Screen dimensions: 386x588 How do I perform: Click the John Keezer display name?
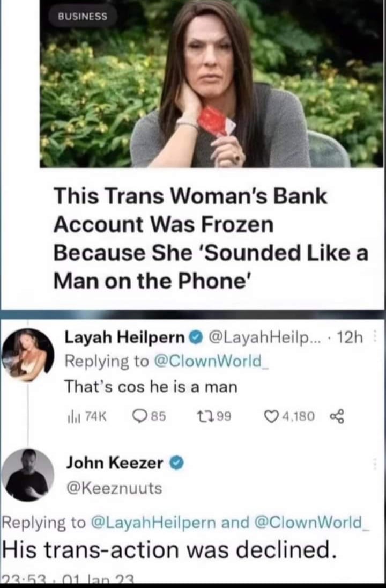coord(115,463)
